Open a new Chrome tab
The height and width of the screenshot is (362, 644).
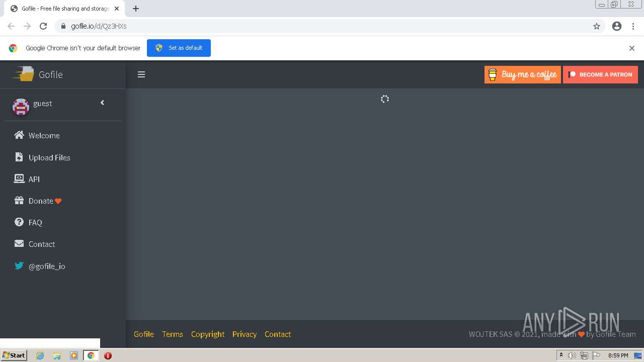(x=136, y=9)
